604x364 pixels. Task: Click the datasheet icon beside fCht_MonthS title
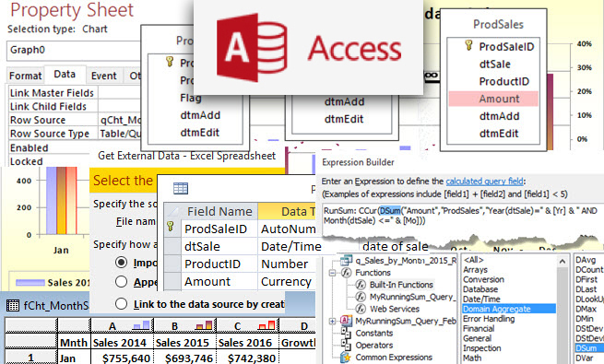coord(13,306)
